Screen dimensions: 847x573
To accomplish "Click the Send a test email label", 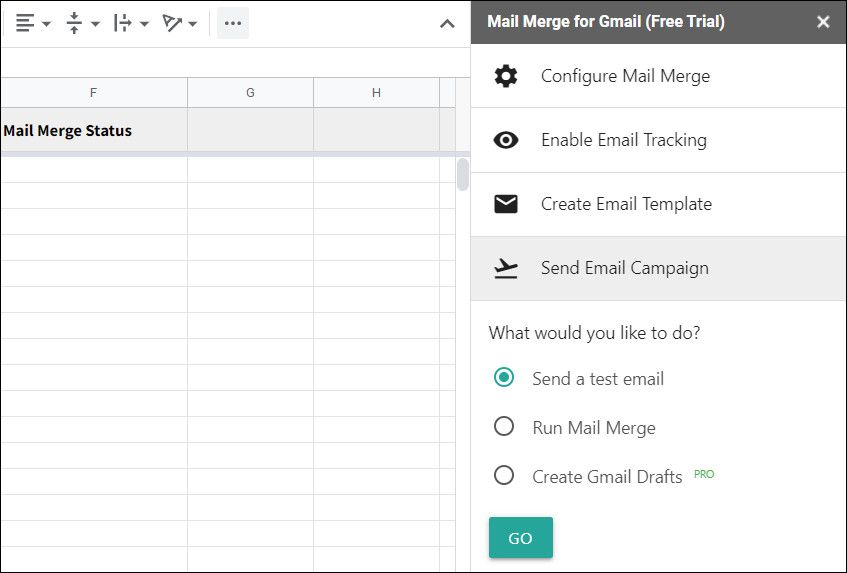I will (x=598, y=379).
